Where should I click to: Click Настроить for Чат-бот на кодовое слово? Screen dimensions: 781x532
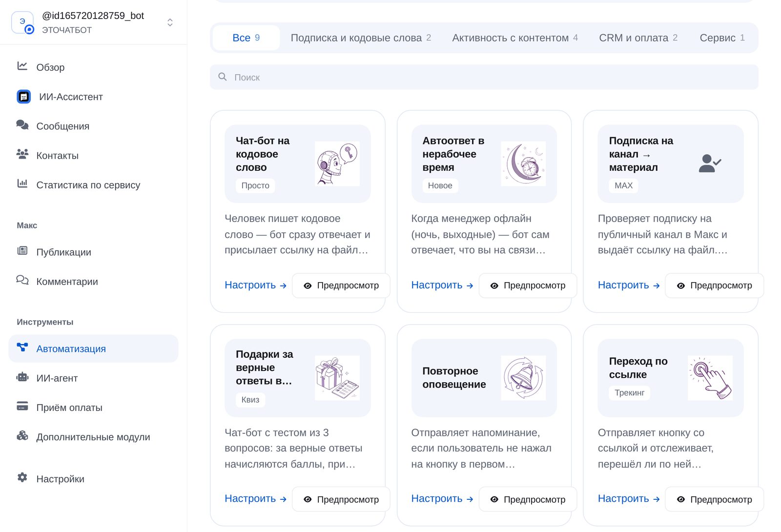256,285
